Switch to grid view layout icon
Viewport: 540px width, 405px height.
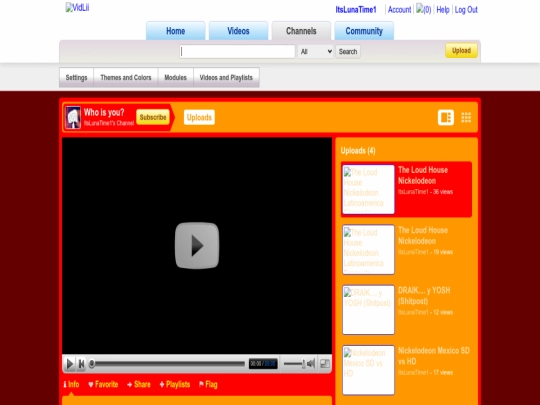[466, 117]
